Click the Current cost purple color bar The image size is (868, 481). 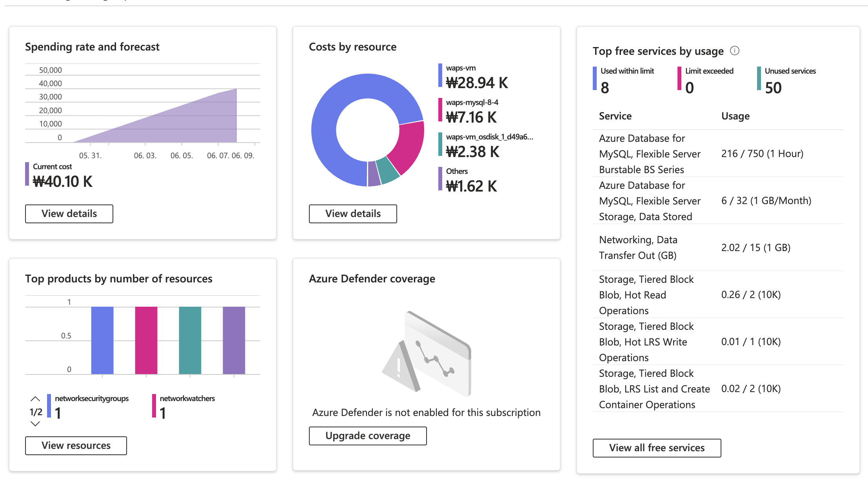click(x=27, y=174)
